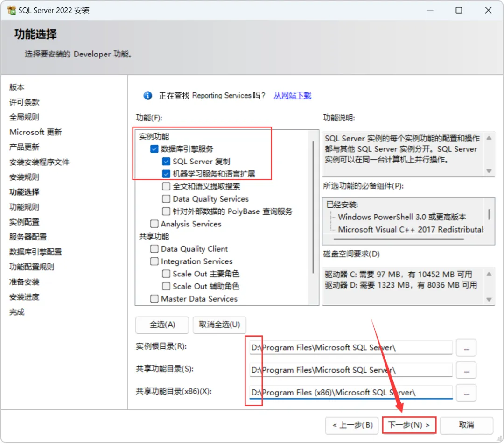
Task: Select 许可条款 step in sidebar
Action: click(x=24, y=102)
